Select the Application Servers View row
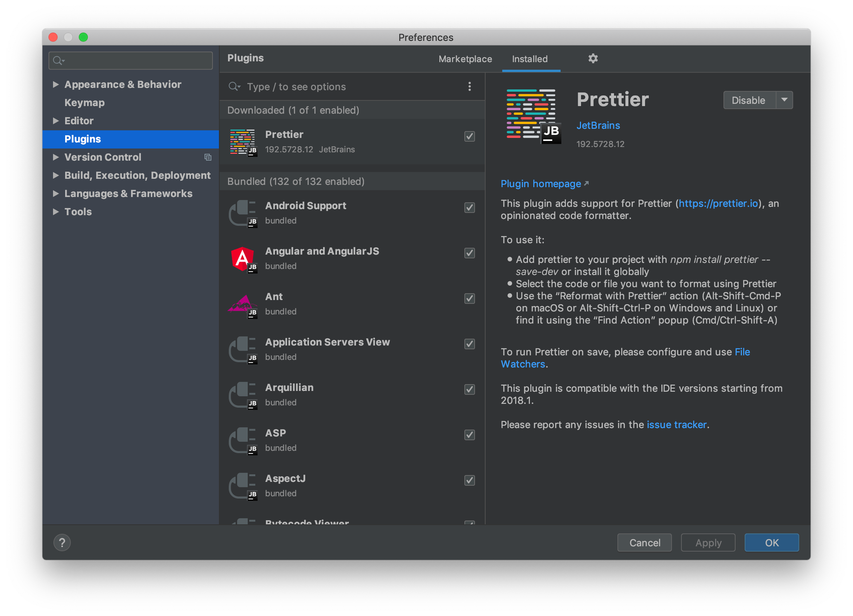The height and width of the screenshot is (616, 853). (352, 349)
